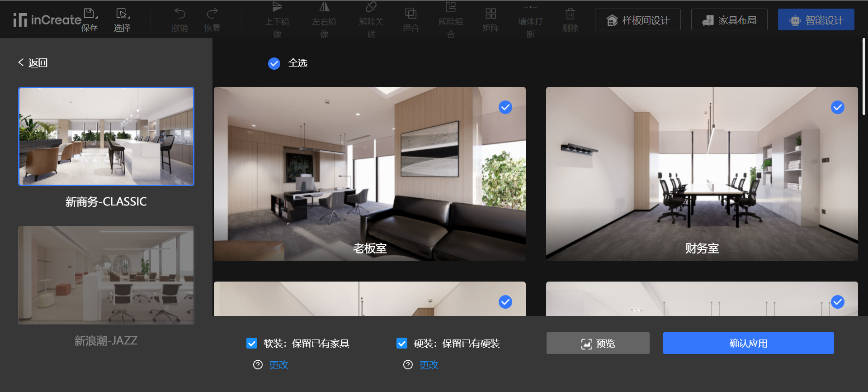Click the 预览 preview button
Viewport: 868px width, 392px height.
point(598,343)
